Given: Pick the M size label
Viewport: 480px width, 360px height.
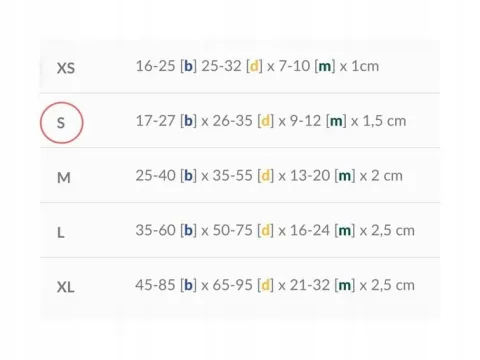Looking at the screenshot, I should click(x=64, y=178).
